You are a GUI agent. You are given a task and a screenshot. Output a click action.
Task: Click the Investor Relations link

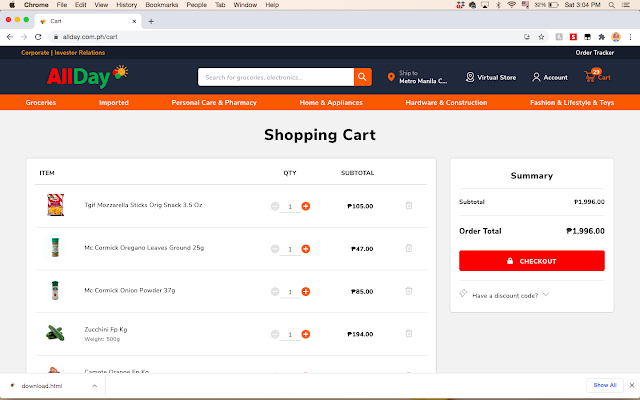80,53
